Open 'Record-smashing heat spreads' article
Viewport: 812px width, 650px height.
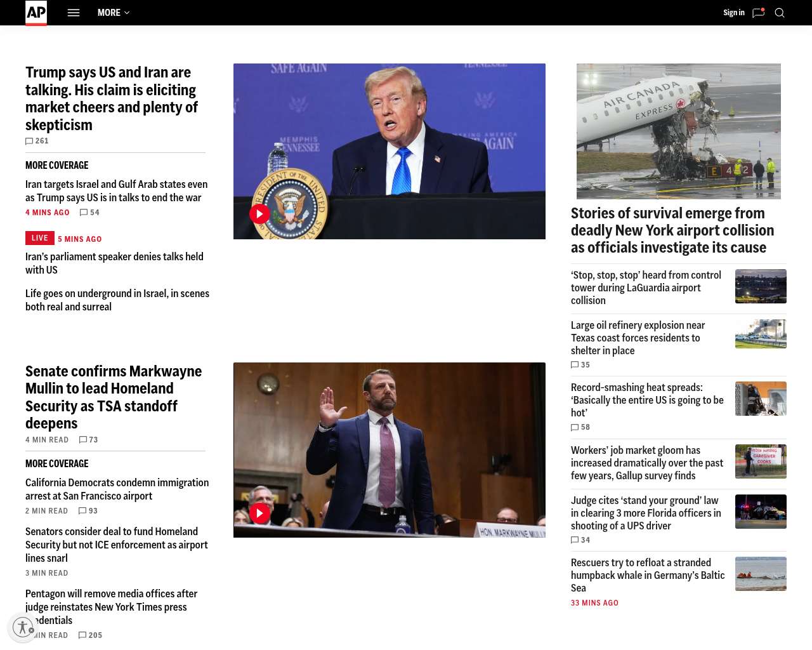647,400
